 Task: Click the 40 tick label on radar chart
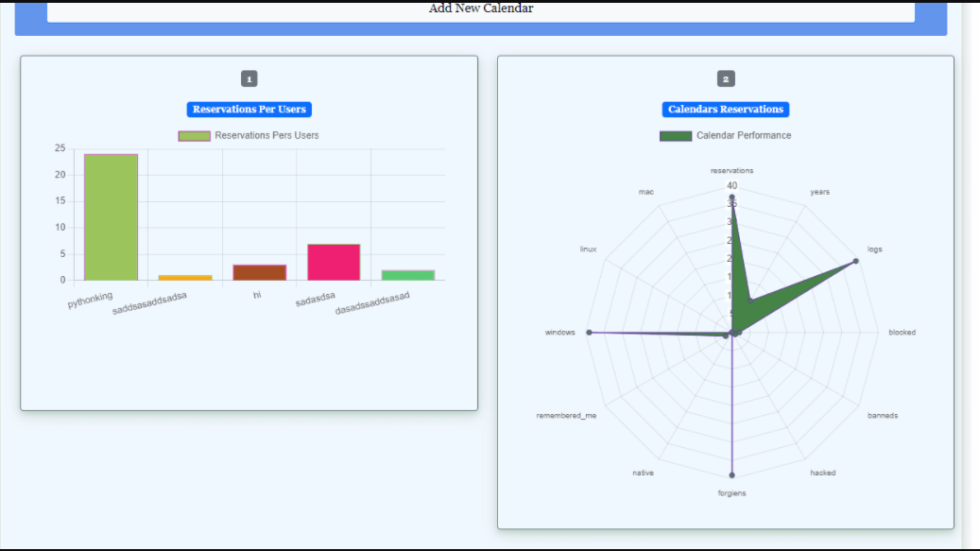coord(731,185)
